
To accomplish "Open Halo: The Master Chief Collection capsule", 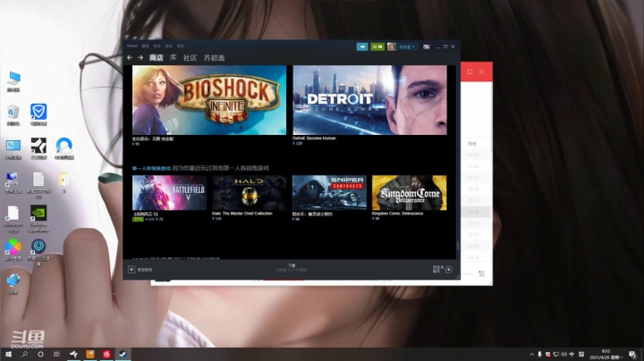I will [250, 193].
